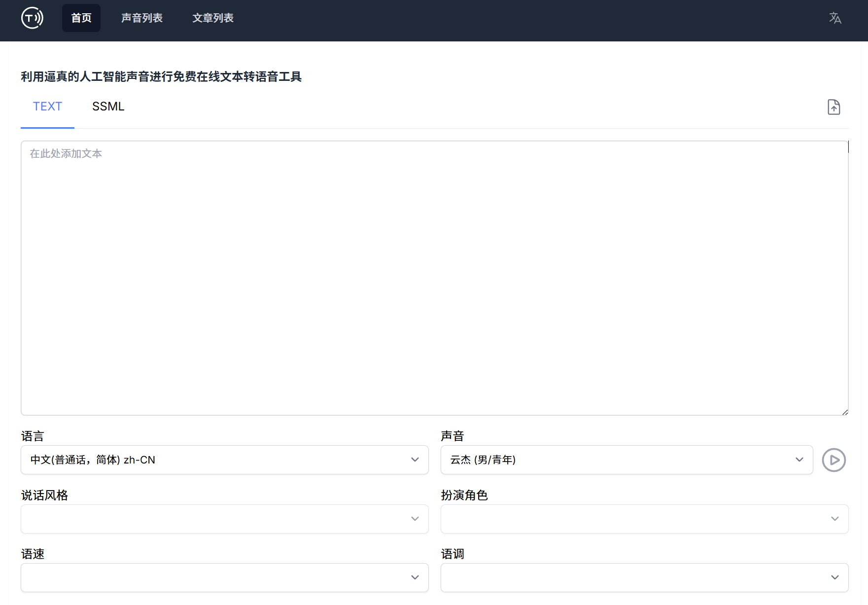Image resolution: width=868 pixels, height=605 pixels.
Task: Switch to the SSML tab
Action: (108, 107)
